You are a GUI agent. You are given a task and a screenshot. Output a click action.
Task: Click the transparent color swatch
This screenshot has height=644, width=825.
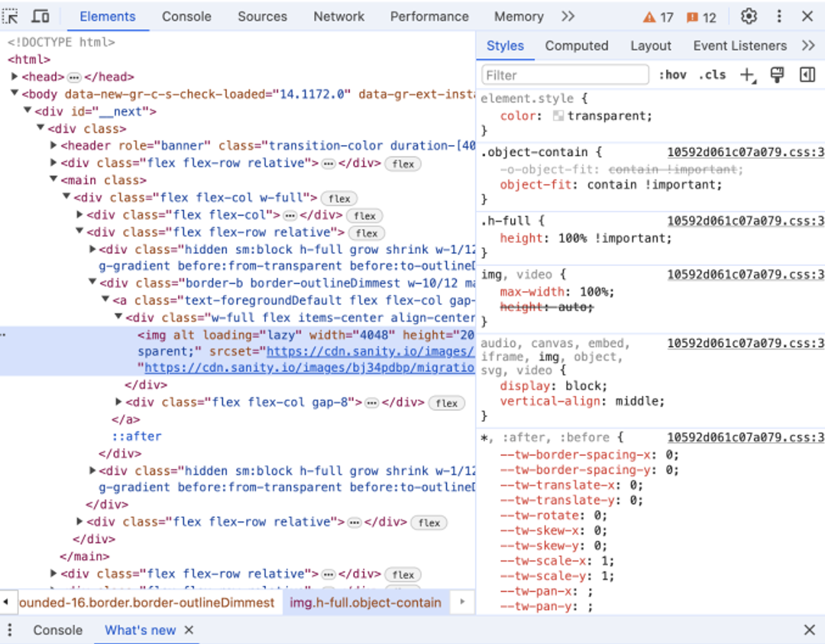558,116
